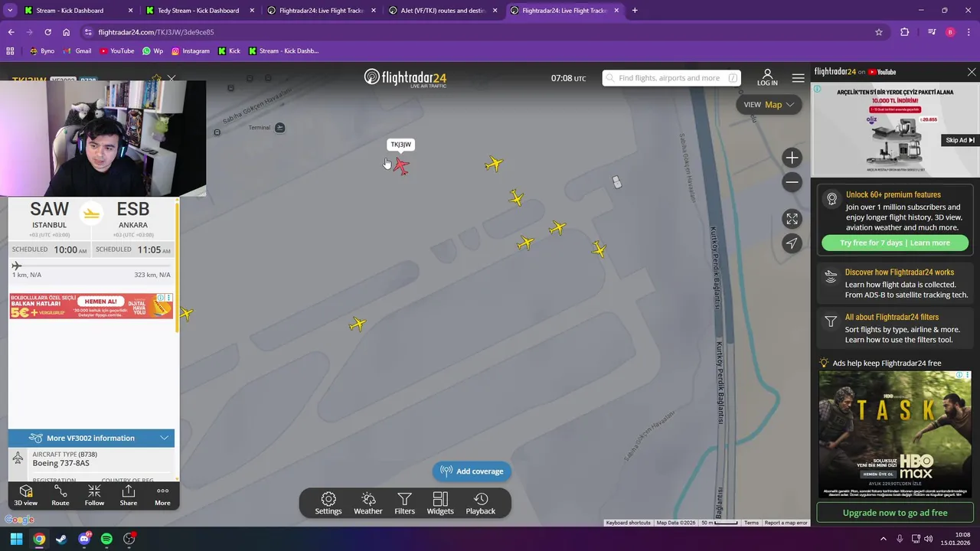Click the browser address bar
The width and height of the screenshot is (980, 551).
pos(475,32)
